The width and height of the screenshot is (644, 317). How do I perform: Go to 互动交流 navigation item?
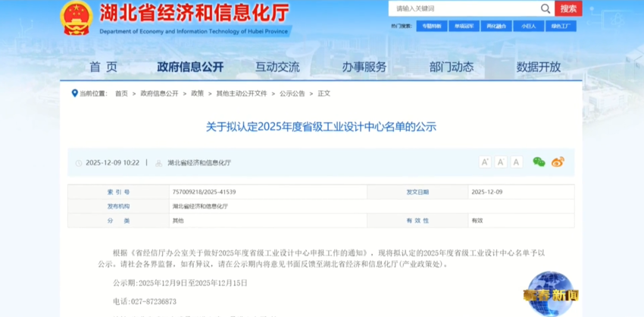277,67
